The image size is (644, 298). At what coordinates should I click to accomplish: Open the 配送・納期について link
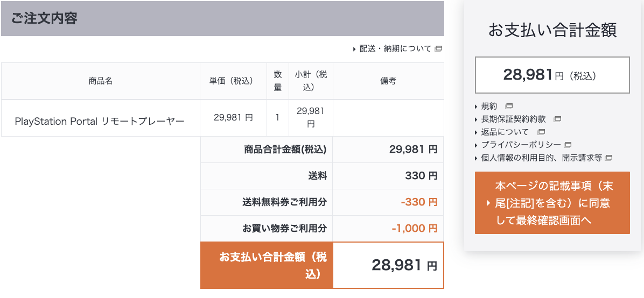coord(395,49)
